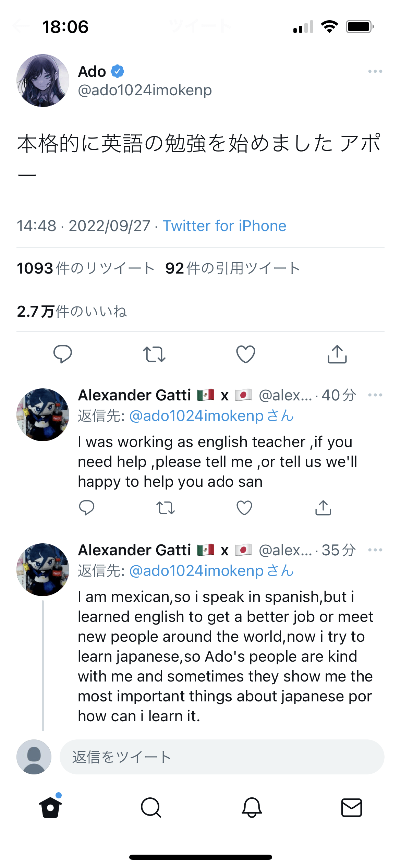Open the Search tab
Image resolution: width=401 pixels, height=868 pixels.
pos(151,808)
